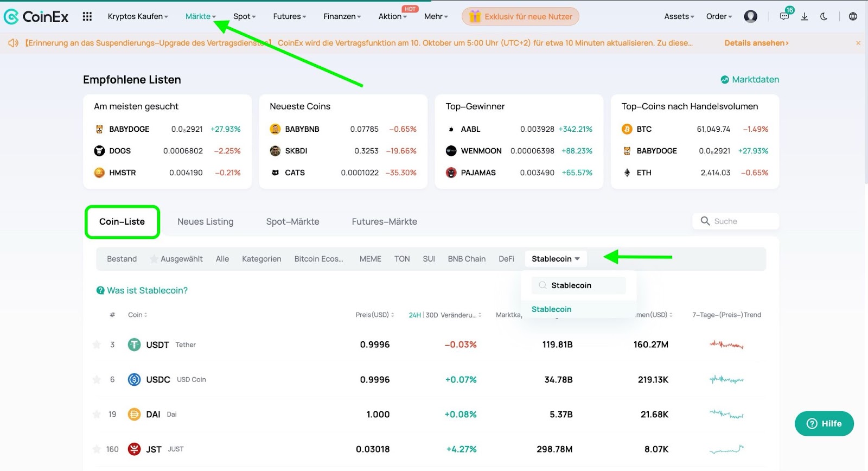
Task: Toggle dark mode moon icon
Action: coord(824,17)
